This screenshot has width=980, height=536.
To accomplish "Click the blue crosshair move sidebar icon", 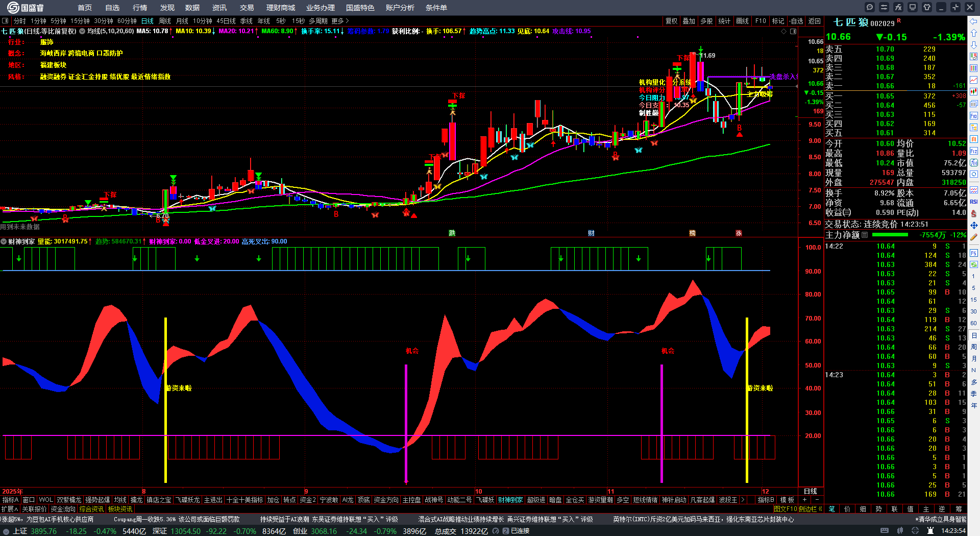I will click(x=974, y=225).
